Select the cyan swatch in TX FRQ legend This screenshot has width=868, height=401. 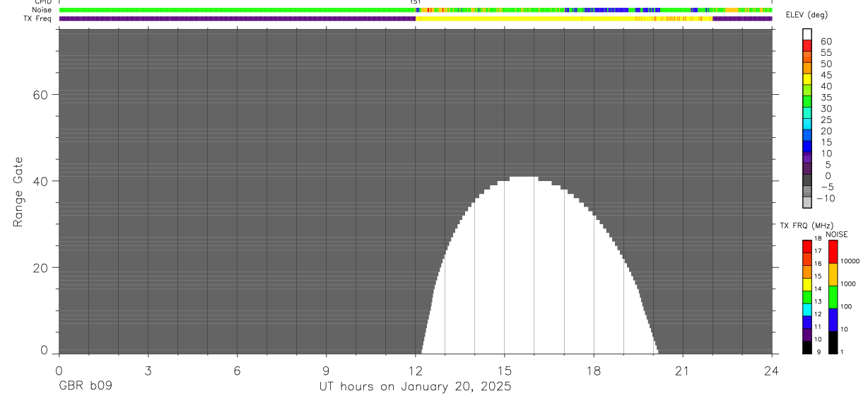point(807,310)
